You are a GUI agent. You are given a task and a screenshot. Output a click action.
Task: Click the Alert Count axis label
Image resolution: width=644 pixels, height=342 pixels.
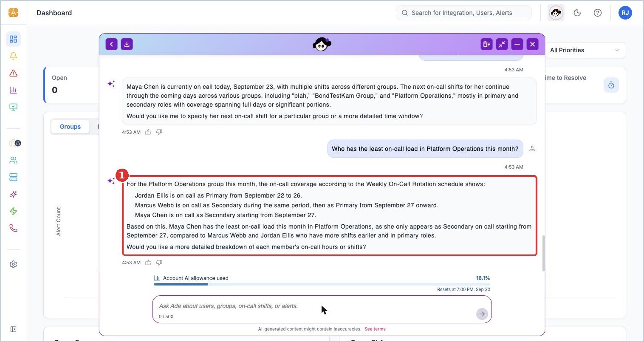pos(59,221)
